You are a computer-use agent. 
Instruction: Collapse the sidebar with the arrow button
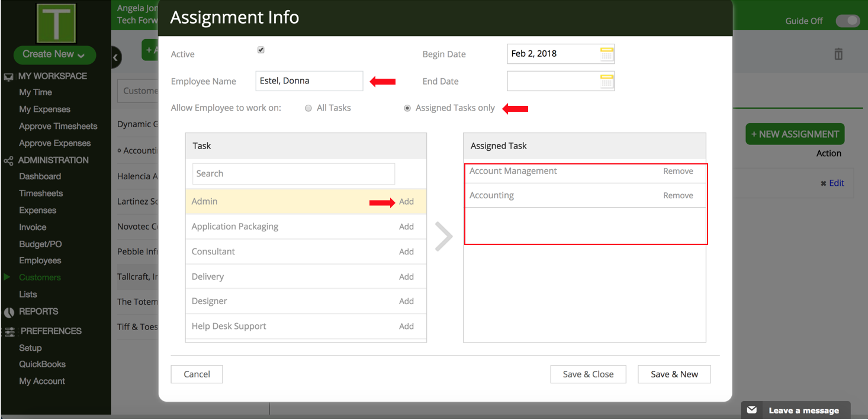click(116, 57)
